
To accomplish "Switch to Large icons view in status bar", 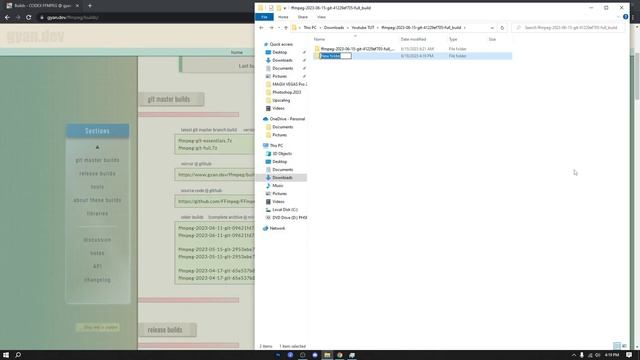I will 624,346.
